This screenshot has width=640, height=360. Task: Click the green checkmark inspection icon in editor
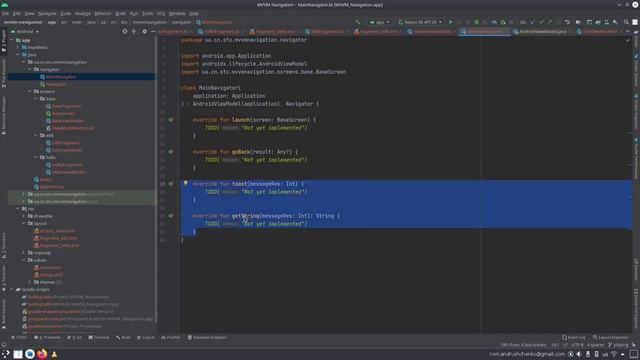coord(628,40)
